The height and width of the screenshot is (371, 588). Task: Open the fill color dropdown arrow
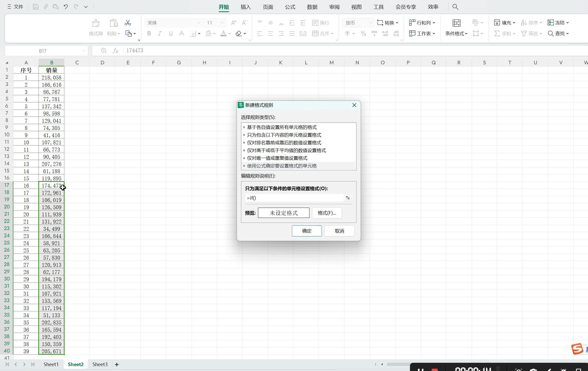click(214, 33)
